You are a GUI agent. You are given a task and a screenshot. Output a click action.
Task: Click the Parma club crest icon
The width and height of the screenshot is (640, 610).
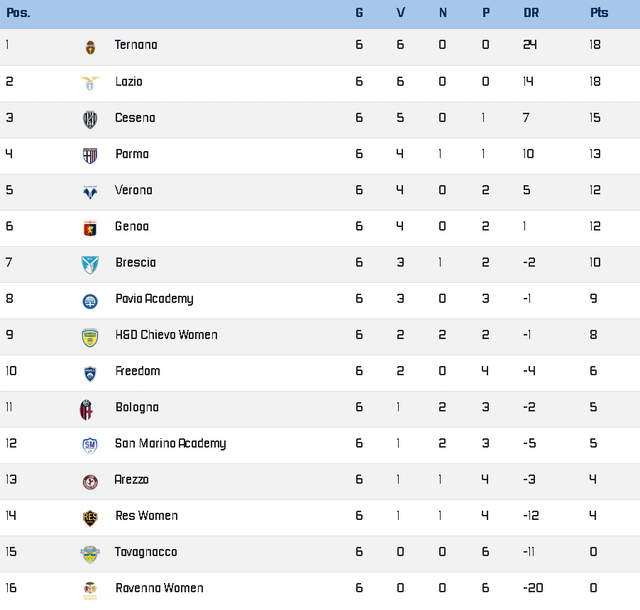pos(90,155)
